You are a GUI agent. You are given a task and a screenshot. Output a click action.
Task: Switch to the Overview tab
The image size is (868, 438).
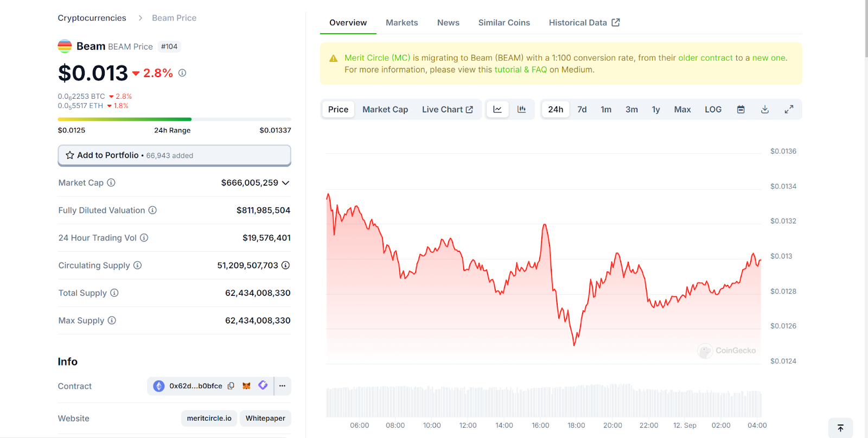tap(348, 23)
